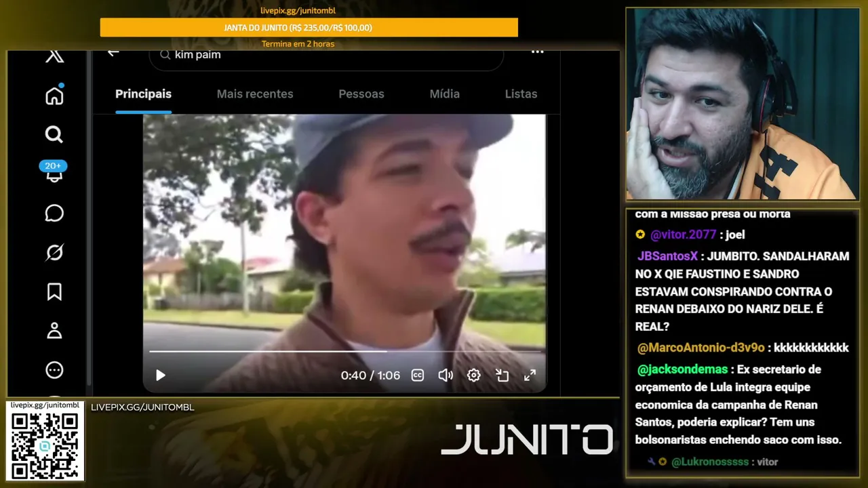The width and height of the screenshot is (868, 488).
Task: Click the streamer webcam feed
Action: click(x=742, y=104)
